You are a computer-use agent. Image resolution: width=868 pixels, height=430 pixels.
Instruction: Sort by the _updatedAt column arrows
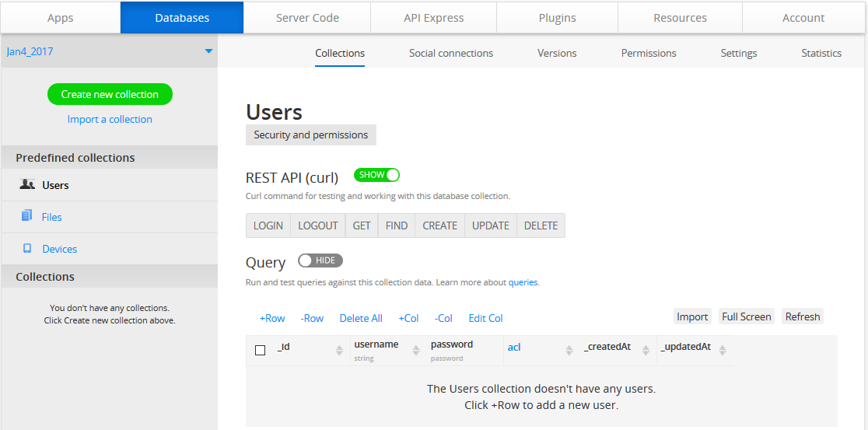pos(723,351)
